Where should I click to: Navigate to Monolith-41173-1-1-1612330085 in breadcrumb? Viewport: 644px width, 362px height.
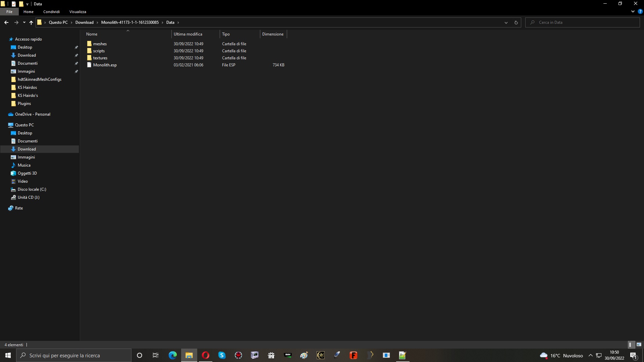pos(130,22)
